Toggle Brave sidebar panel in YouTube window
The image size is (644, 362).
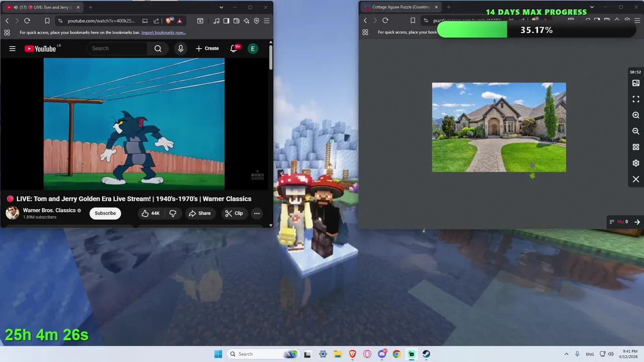226,21
